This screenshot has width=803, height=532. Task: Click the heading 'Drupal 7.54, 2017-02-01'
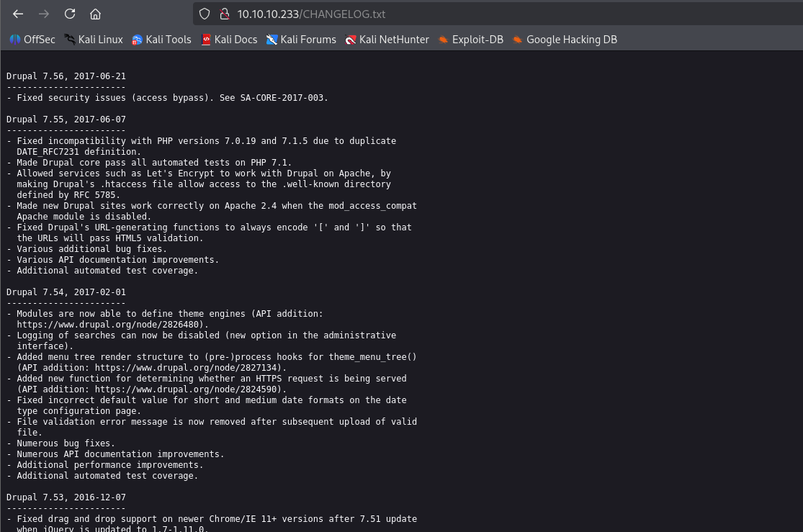pyautogui.click(x=66, y=292)
